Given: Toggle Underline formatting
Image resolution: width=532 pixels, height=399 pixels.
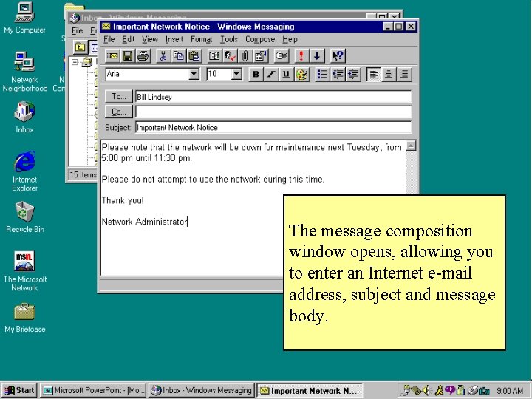Looking at the screenshot, I should (286, 75).
